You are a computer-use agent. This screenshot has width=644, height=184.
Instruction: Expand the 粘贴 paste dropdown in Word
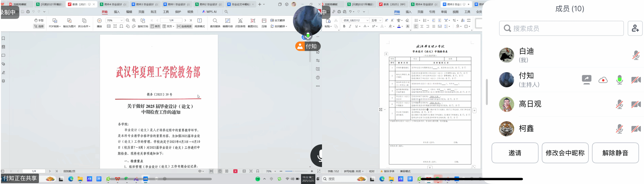tap(328, 26)
